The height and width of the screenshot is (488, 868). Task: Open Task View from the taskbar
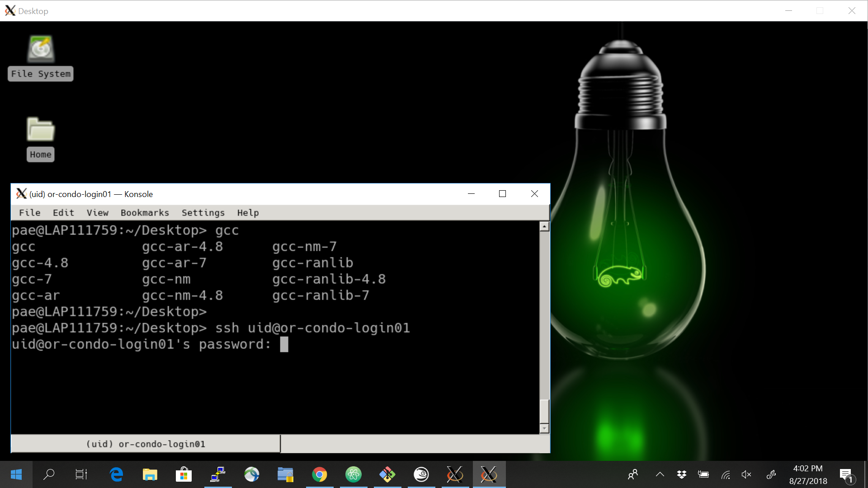click(x=81, y=474)
